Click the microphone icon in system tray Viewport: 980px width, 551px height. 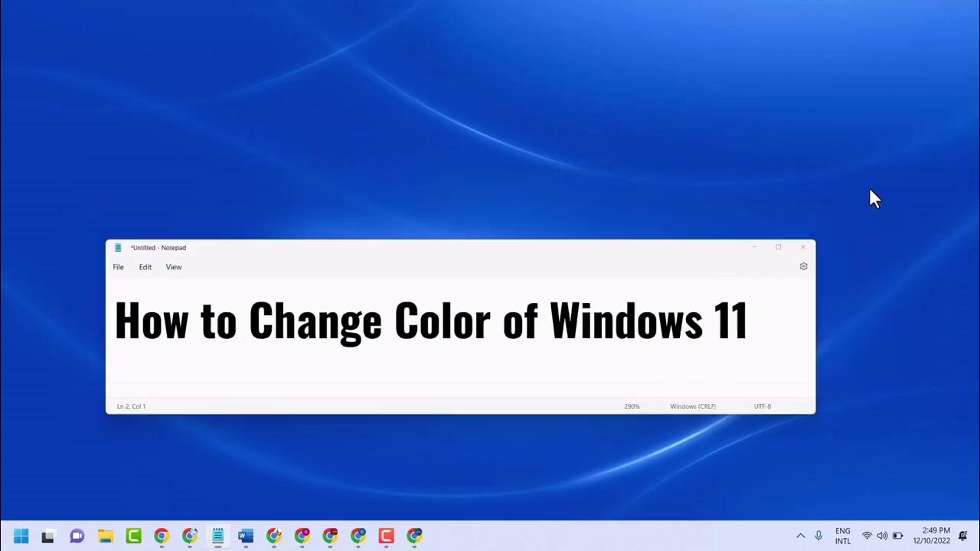click(x=818, y=536)
